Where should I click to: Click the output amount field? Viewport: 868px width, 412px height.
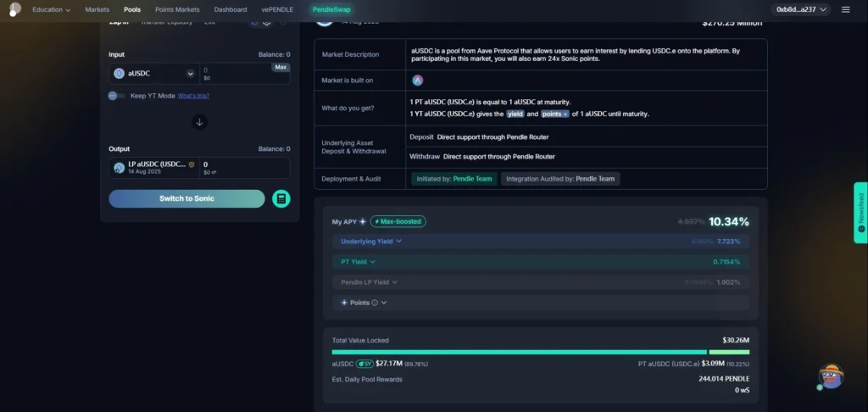245,168
